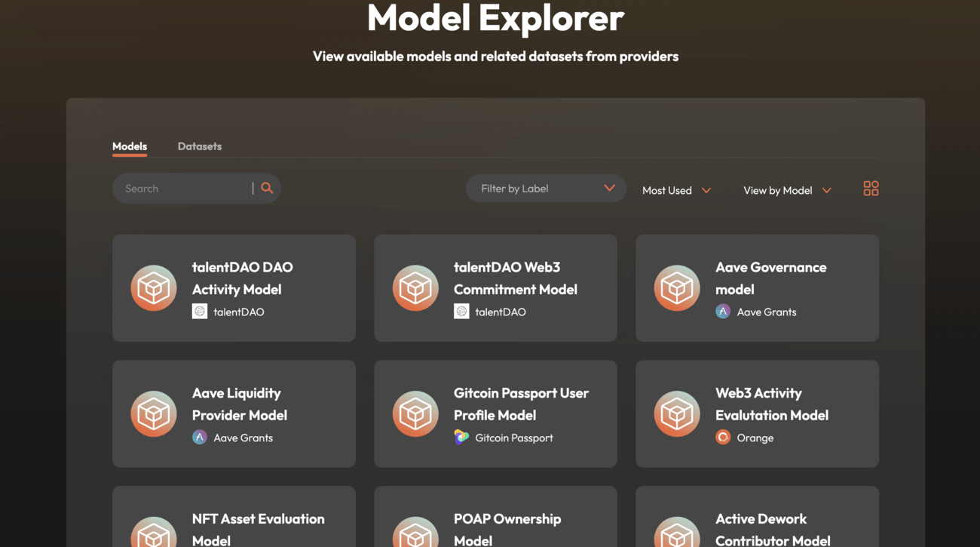Viewport: 980px width, 547px height.
Task: Open the Gitcoin Passport provider link
Action: pos(514,438)
